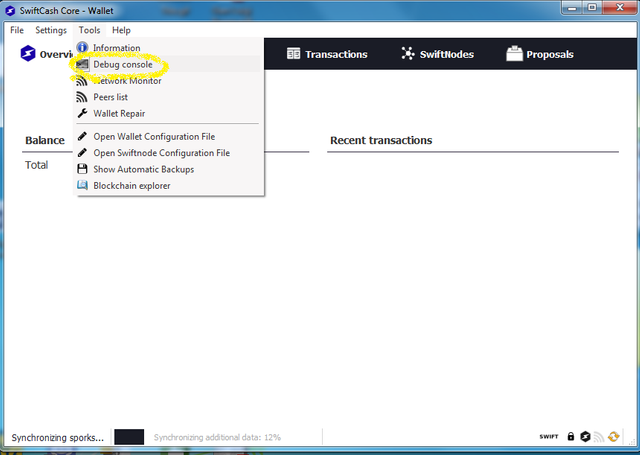The height and width of the screenshot is (455, 640).
Task: Switch to the Transactions tab
Action: (x=327, y=54)
